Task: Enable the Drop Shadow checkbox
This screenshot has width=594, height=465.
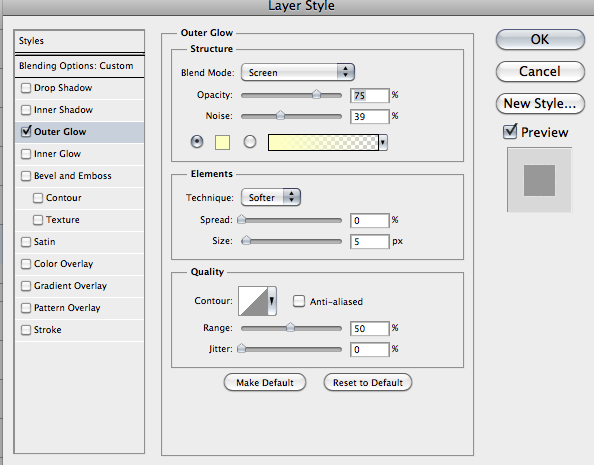Action: coord(26,88)
